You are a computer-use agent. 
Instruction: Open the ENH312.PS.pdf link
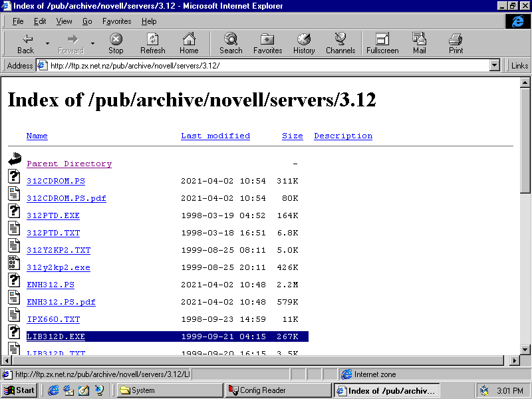pyautogui.click(x=61, y=303)
